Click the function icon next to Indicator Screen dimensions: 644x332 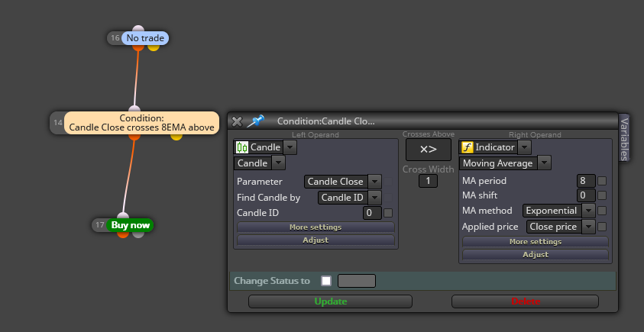467,147
